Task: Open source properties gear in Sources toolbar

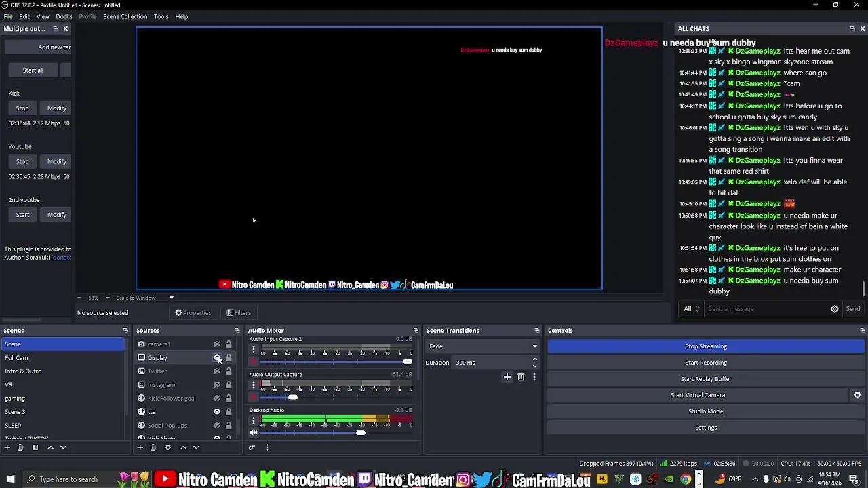Action: (168, 447)
